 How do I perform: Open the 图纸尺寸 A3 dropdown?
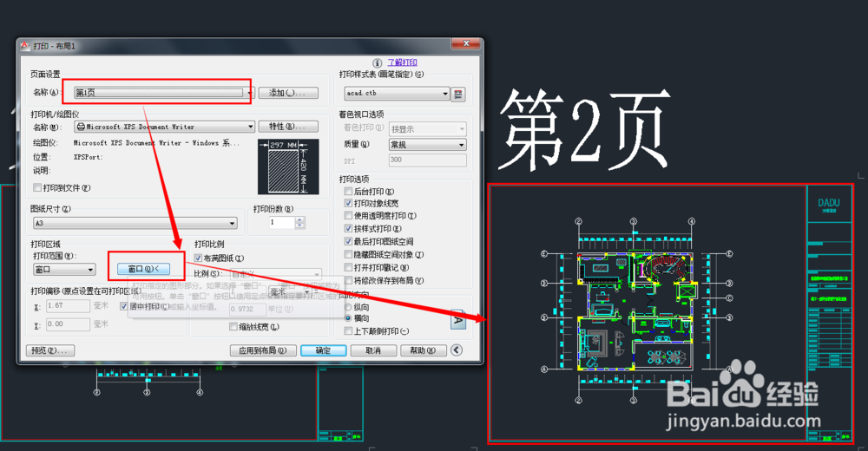coord(135,223)
